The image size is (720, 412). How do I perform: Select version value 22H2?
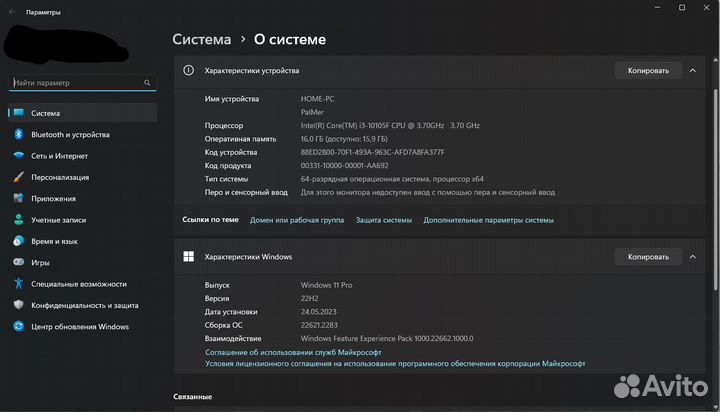309,298
